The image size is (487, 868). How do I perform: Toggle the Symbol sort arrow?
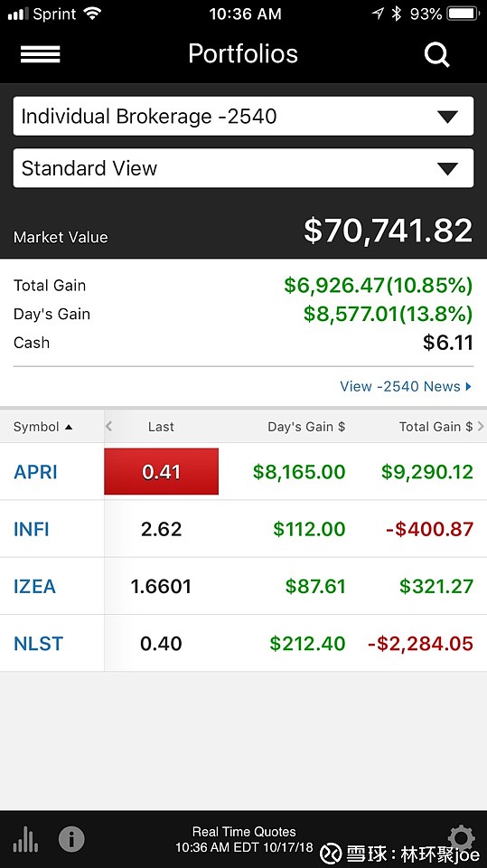(69, 427)
